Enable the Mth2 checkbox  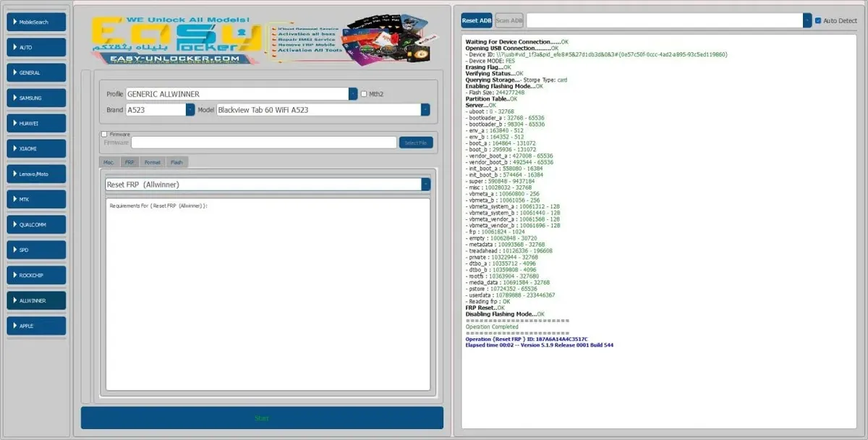coord(364,94)
